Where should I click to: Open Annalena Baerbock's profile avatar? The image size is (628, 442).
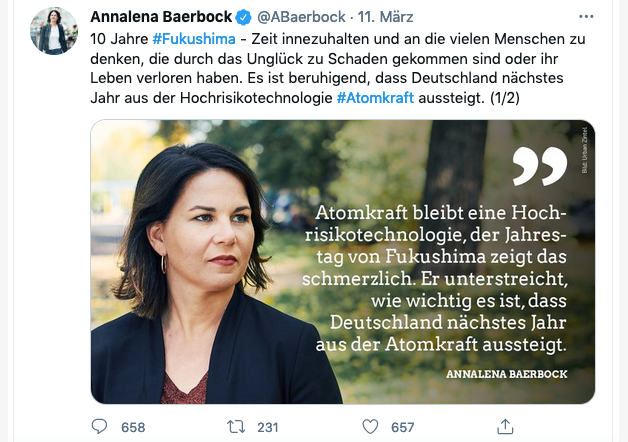tap(54, 31)
